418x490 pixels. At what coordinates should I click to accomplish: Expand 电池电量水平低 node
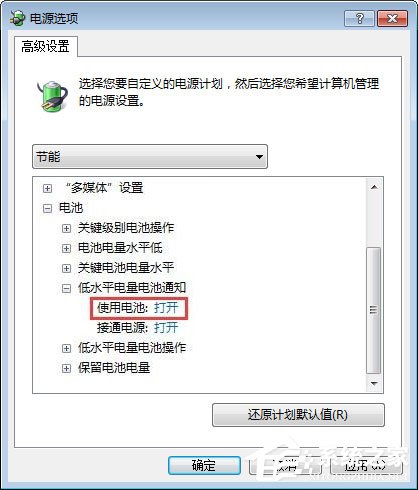pyautogui.click(x=66, y=248)
